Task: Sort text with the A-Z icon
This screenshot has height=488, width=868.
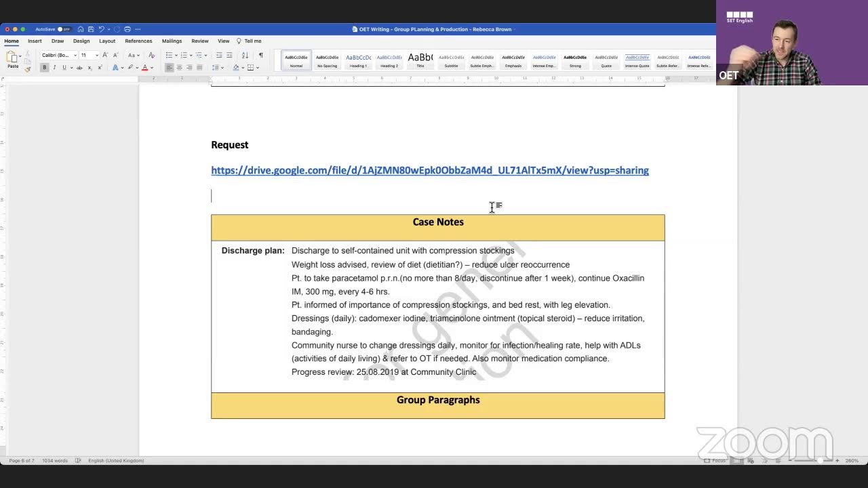Action: (244, 55)
